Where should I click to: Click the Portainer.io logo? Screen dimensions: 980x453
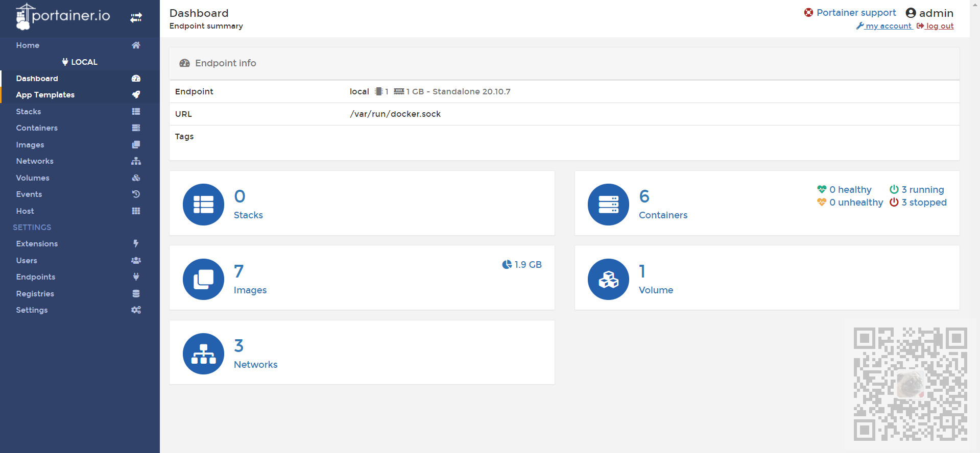coord(63,16)
